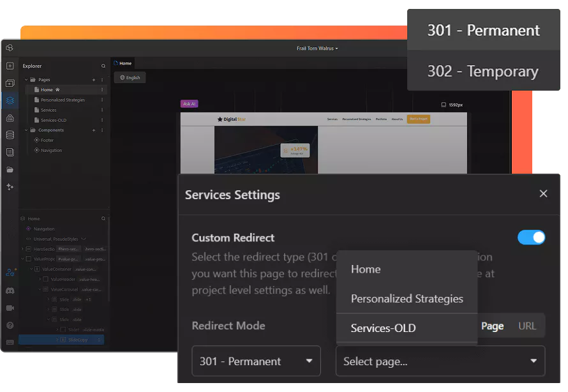Open the Select page dropdown

point(440,361)
